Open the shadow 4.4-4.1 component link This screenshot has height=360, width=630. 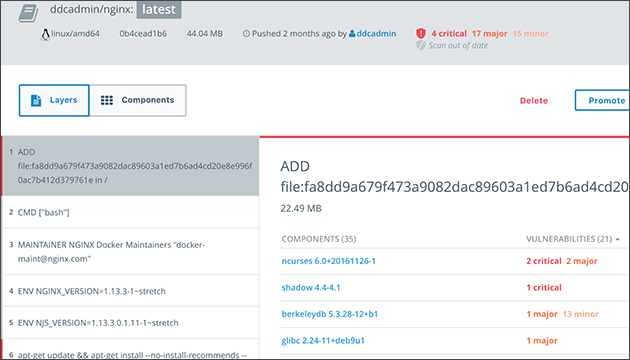click(x=311, y=288)
